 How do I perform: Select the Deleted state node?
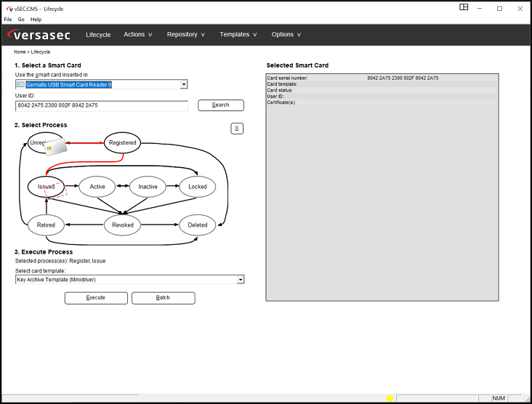(198, 225)
